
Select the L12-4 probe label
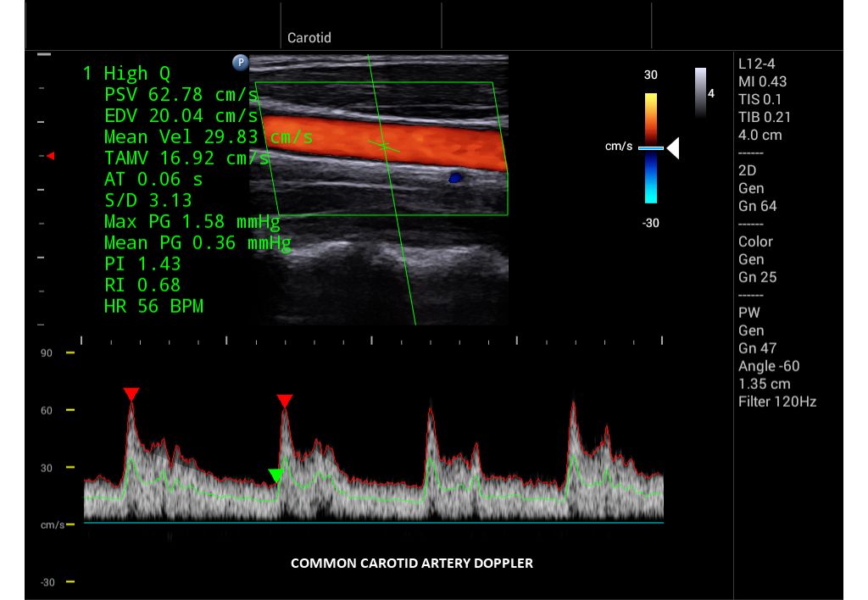(756, 64)
